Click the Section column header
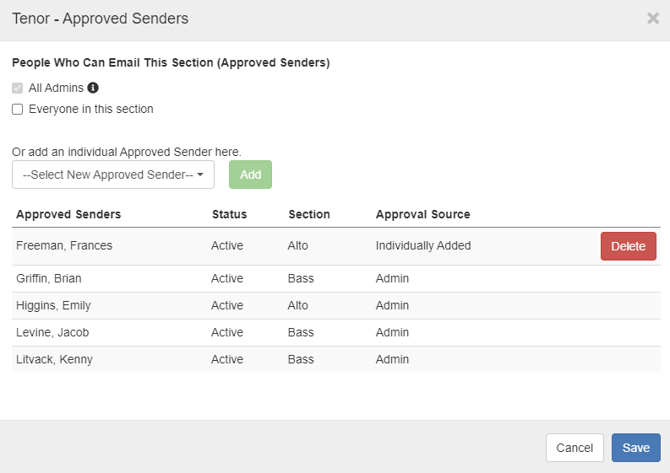Image resolution: width=670 pixels, height=473 pixels. tap(309, 214)
